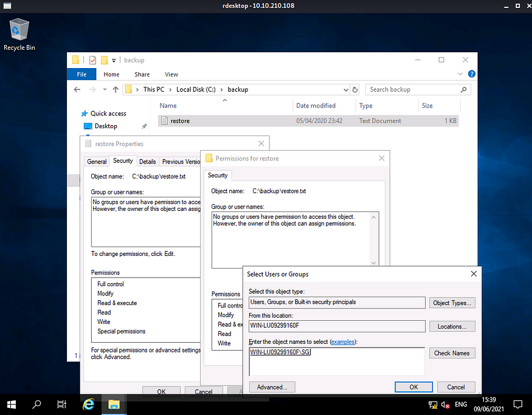Open the Recycle Bin desktop icon

pyautogui.click(x=19, y=35)
